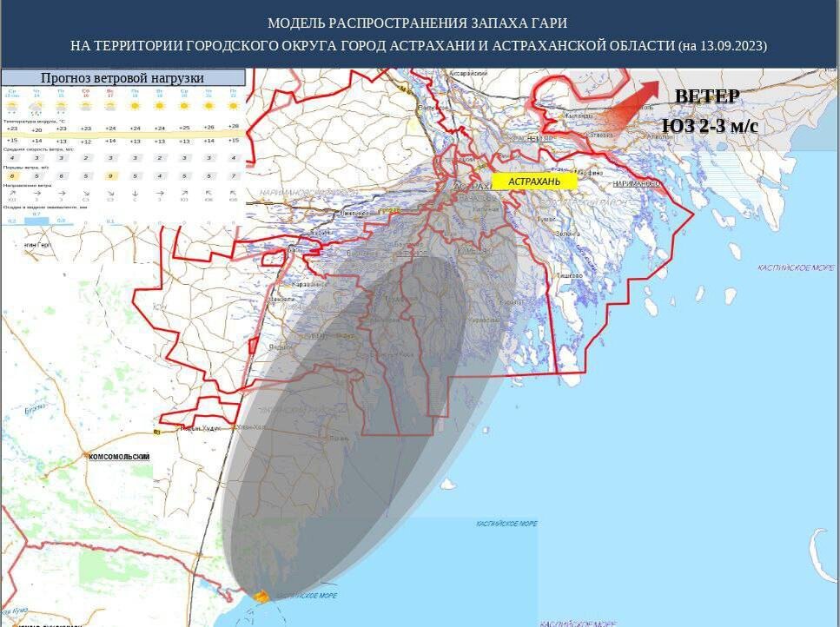Viewport: 840px width, 627px height.
Task: Click the wind direction arrow for Wednesday 20
Action: tap(184, 193)
